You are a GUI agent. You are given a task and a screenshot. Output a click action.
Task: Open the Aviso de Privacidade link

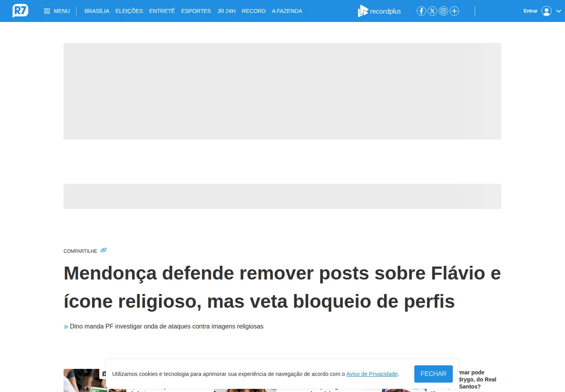(x=372, y=374)
